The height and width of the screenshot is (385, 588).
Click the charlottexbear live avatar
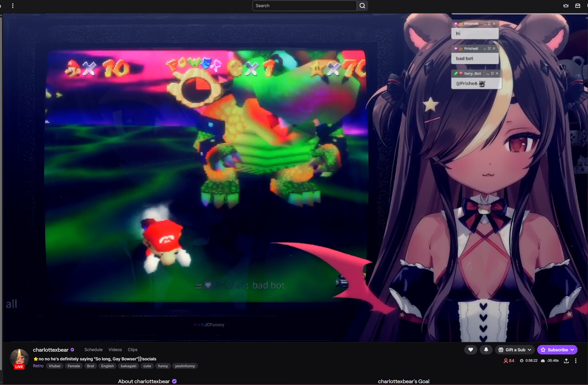19,359
